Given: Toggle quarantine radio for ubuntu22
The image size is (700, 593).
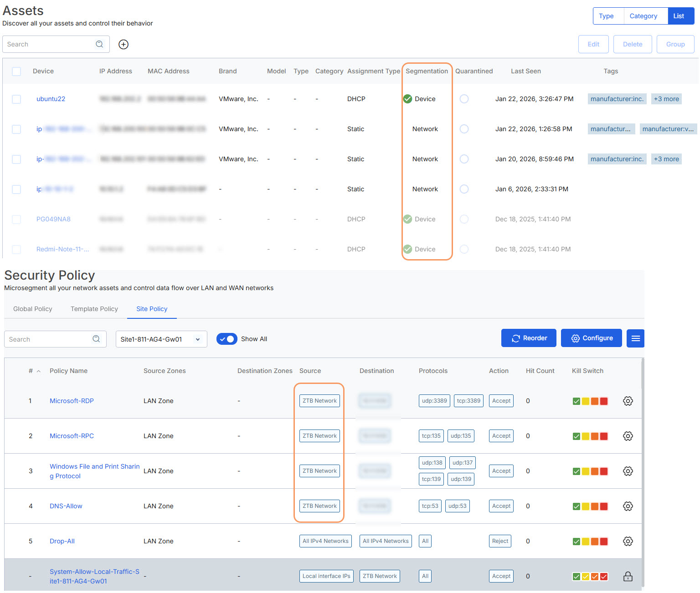Looking at the screenshot, I should coord(464,99).
